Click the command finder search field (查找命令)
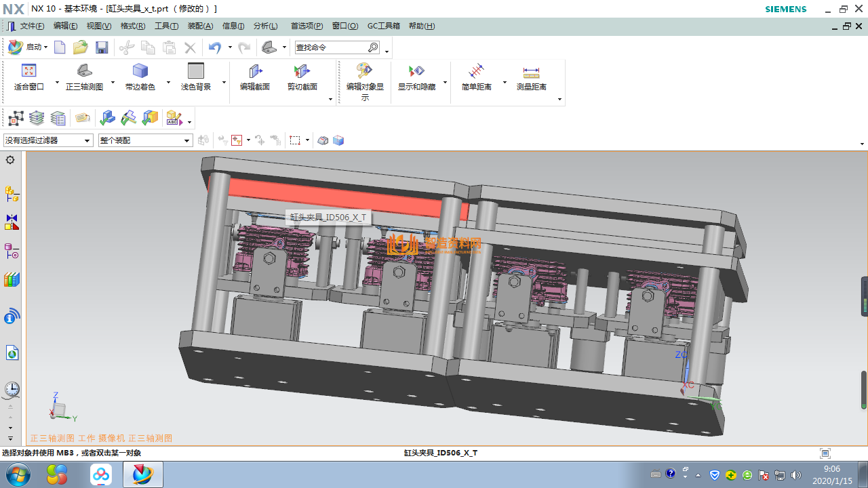Screen dimensions: 868x488 click(x=331, y=47)
